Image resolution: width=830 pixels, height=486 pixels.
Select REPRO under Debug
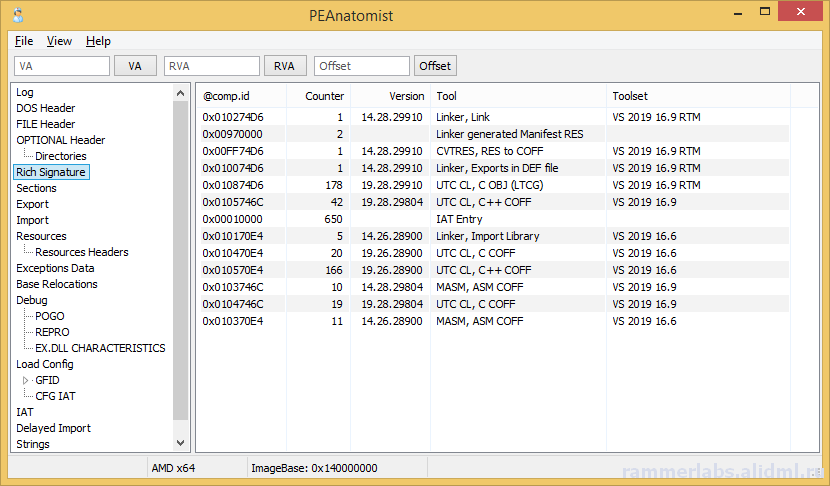point(52,332)
